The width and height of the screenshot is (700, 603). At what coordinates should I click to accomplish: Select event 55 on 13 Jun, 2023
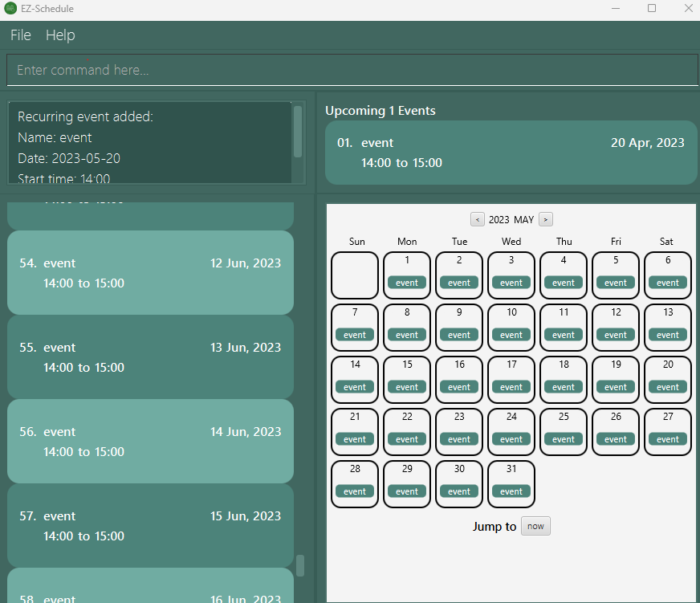(150, 357)
